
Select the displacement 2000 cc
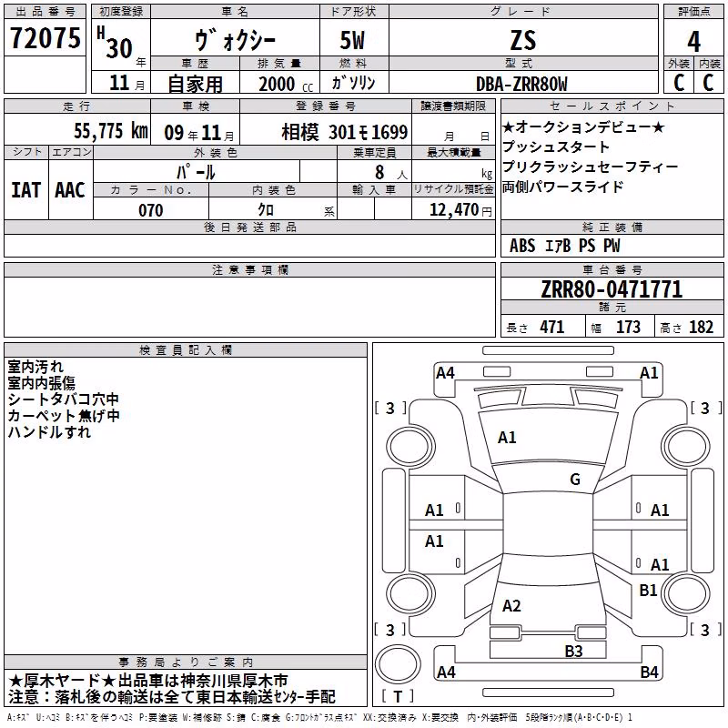[286, 84]
